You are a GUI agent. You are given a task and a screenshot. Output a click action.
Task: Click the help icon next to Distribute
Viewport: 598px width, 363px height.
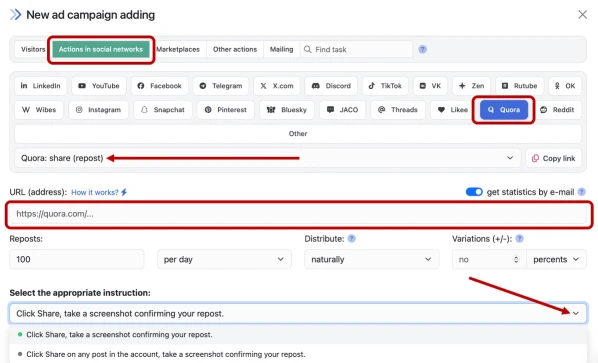point(352,239)
